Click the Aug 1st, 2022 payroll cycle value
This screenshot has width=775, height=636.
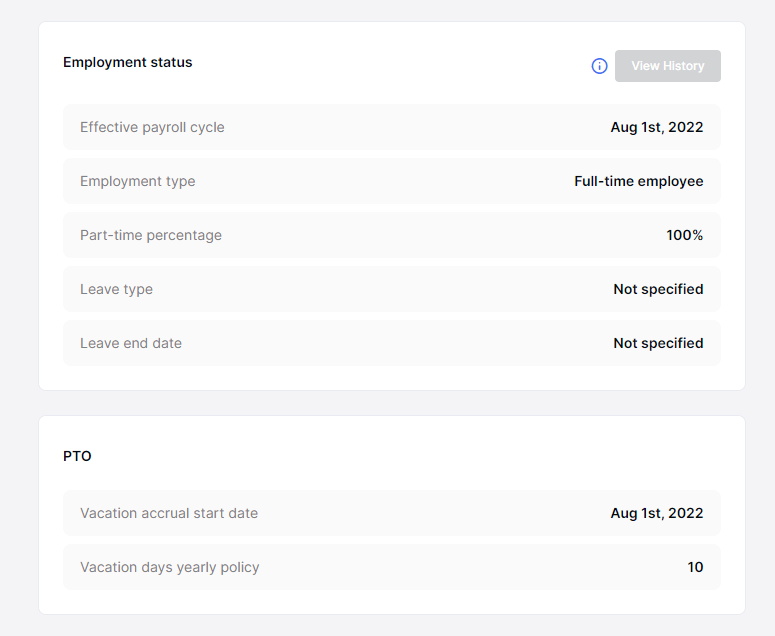coord(656,127)
